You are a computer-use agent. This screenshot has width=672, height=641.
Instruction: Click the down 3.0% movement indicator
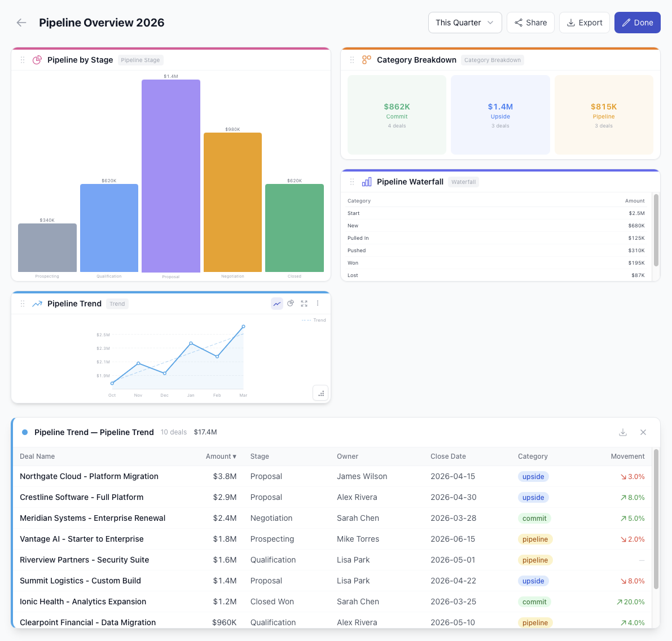[633, 476]
